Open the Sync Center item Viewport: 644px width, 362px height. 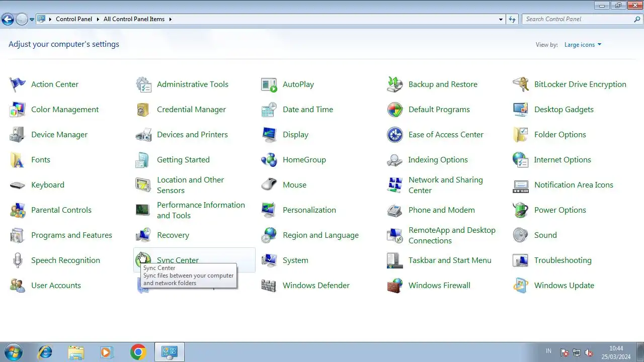194,260
